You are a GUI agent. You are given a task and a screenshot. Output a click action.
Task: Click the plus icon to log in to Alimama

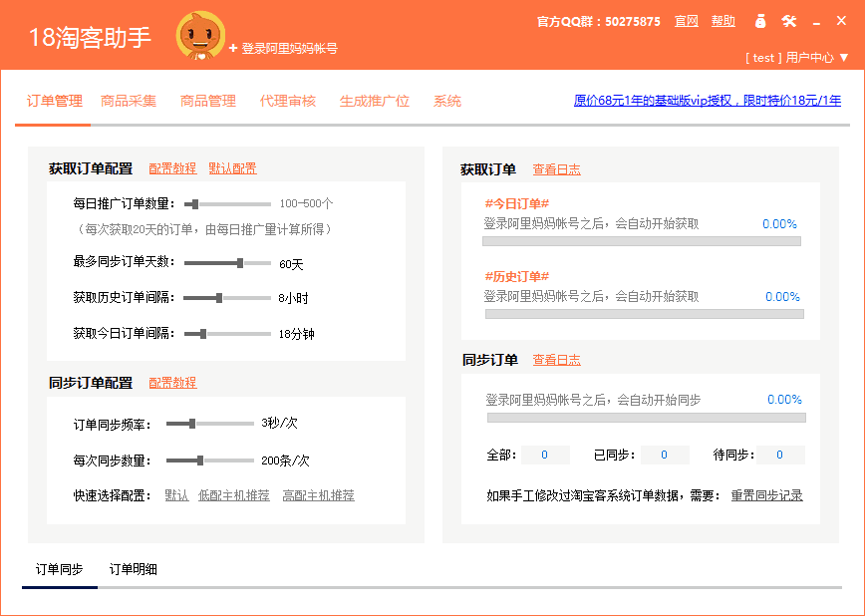pos(233,48)
